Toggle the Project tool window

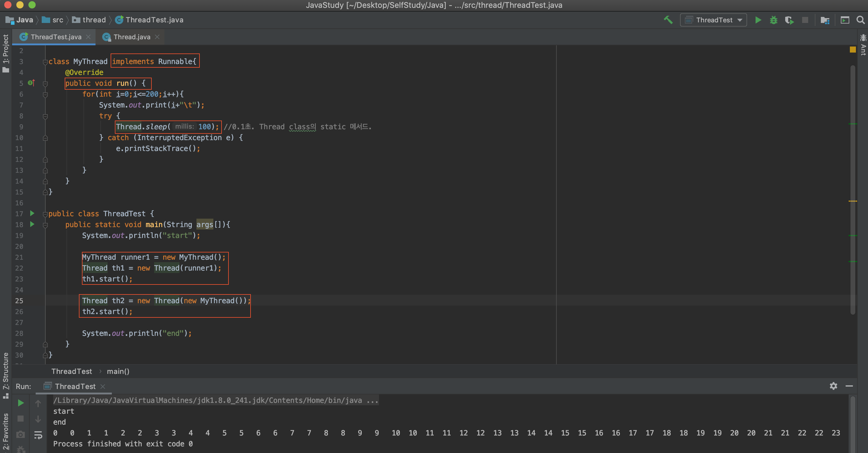click(5, 53)
